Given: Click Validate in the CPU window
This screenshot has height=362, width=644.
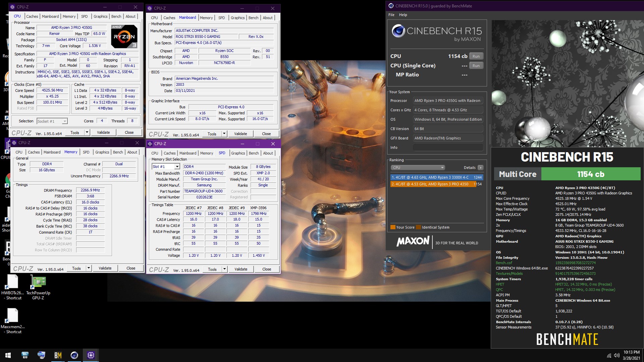Looking at the screenshot, I should [103, 132].
